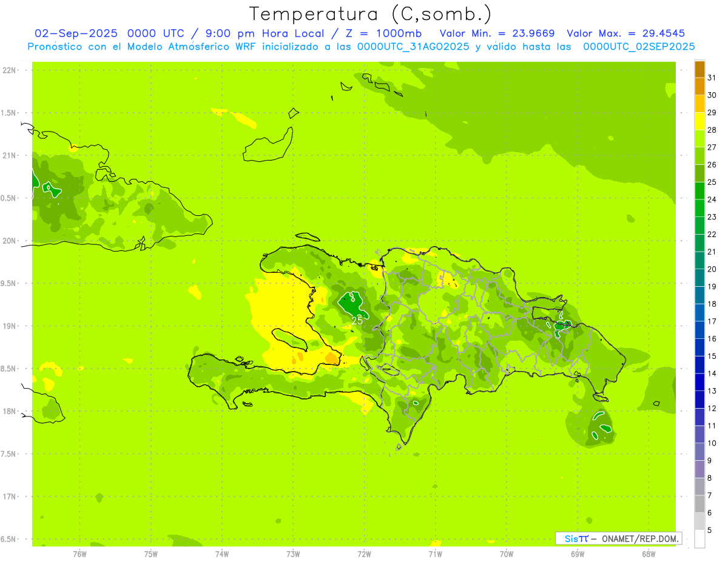The image size is (728, 562).
Task: Click the '73W' longitude axis label
Action: 293,554
